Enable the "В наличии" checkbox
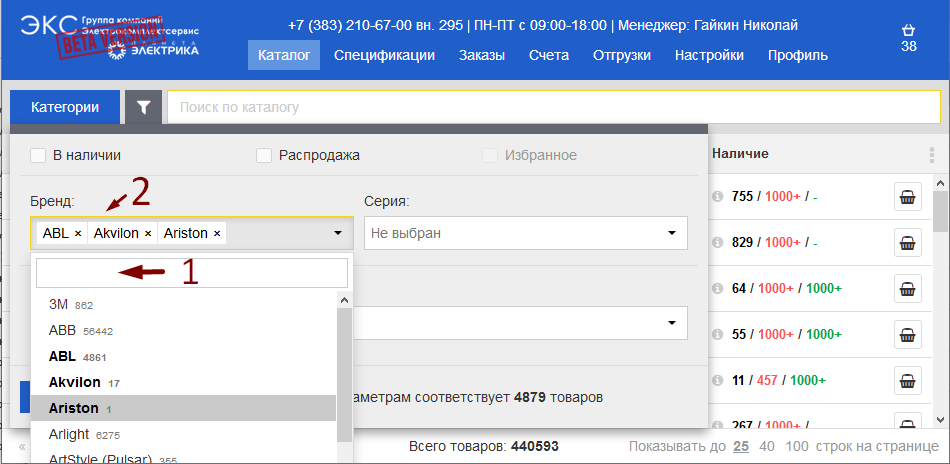 39,155
